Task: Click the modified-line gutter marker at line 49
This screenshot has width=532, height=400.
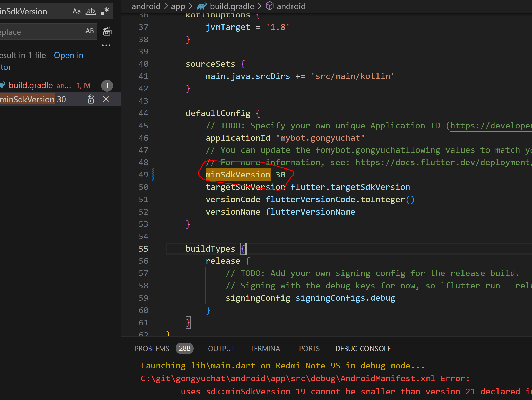Action: [x=153, y=175]
